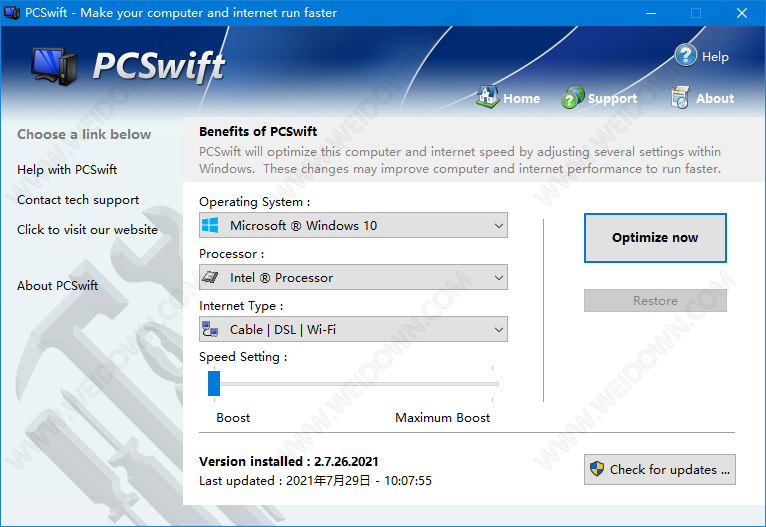This screenshot has width=766, height=527.
Task: Open the Help label at top right
Action: coord(715,57)
